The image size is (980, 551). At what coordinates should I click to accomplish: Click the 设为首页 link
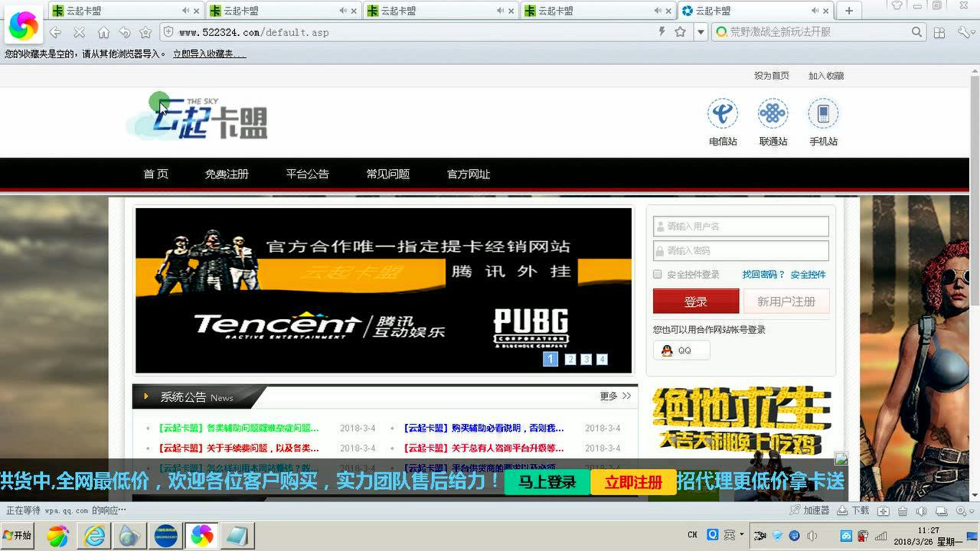(x=771, y=76)
